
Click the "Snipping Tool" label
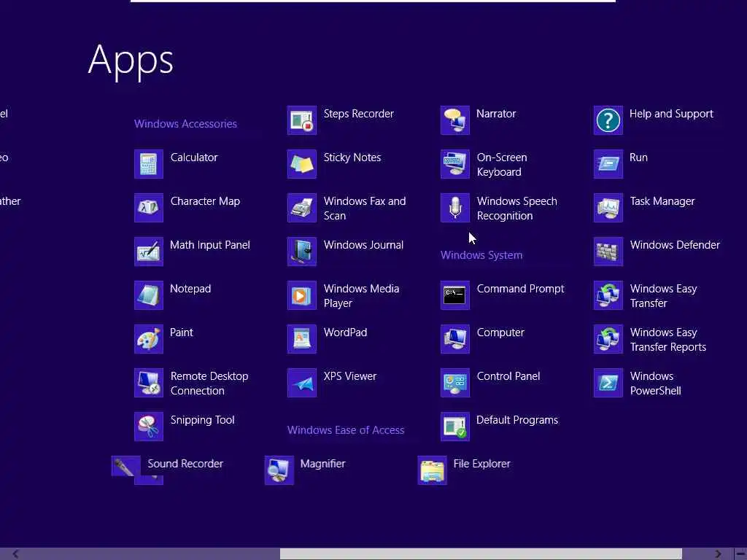coord(203,420)
